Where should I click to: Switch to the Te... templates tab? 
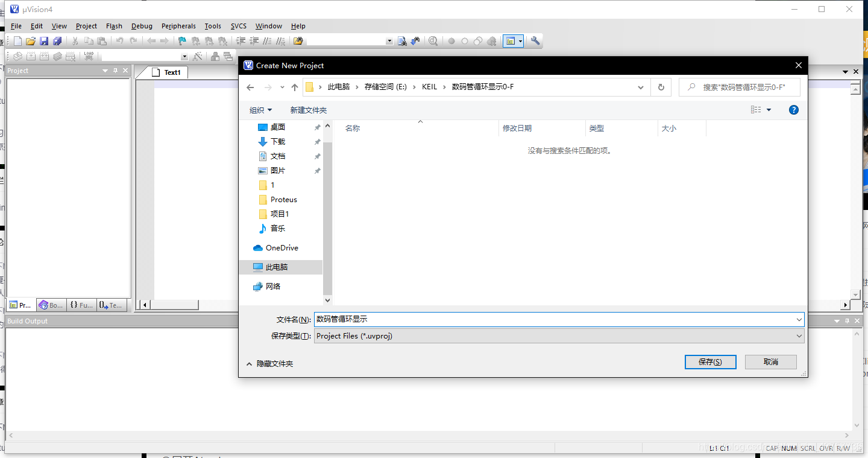pos(111,305)
